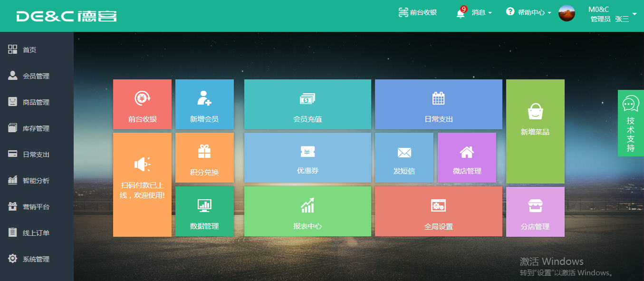Open 系统管理 in the sidebar

[x=37, y=259]
